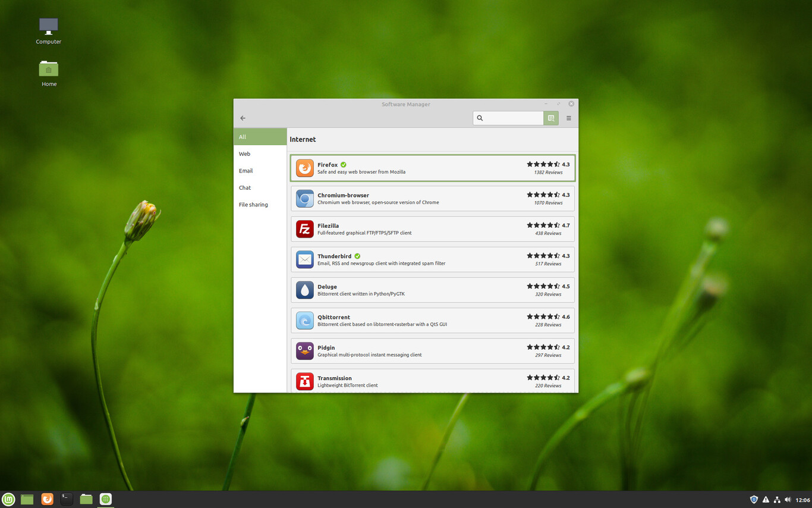Open the Chat category

pos(244,187)
